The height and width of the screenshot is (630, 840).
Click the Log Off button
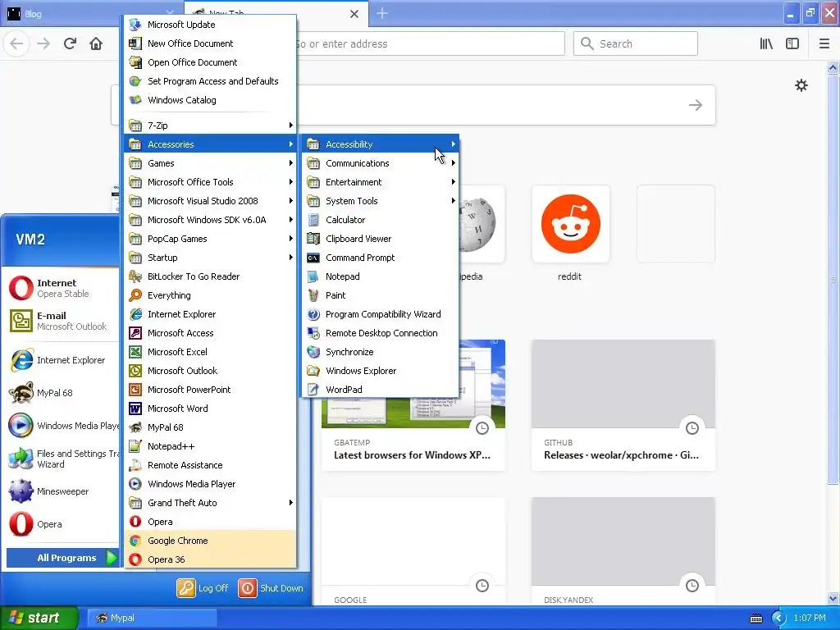[203, 587]
